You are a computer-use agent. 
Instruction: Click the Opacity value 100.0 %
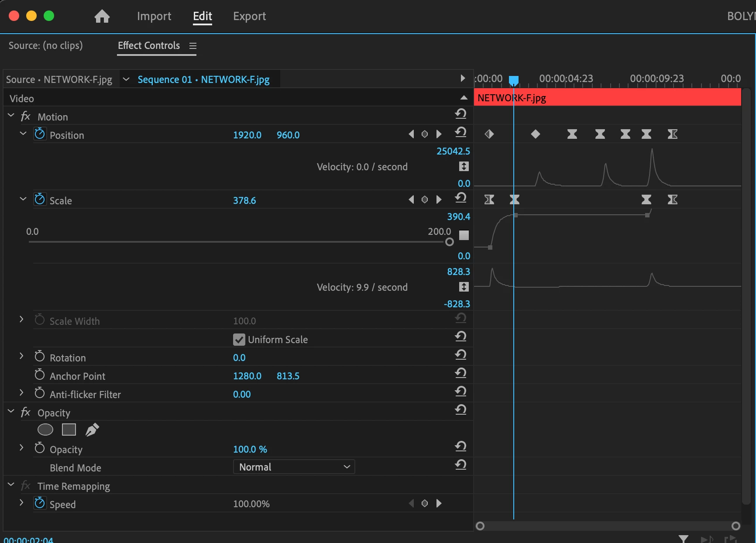tap(250, 449)
